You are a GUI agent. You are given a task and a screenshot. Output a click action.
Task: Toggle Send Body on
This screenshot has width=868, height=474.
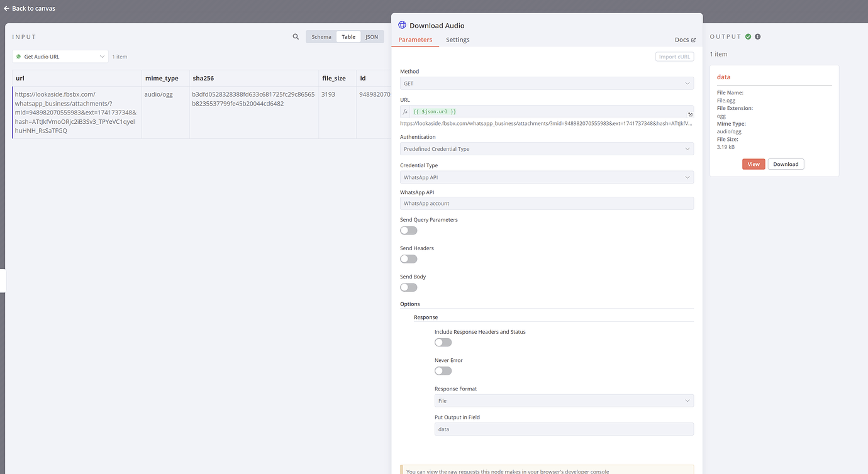pos(408,287)
